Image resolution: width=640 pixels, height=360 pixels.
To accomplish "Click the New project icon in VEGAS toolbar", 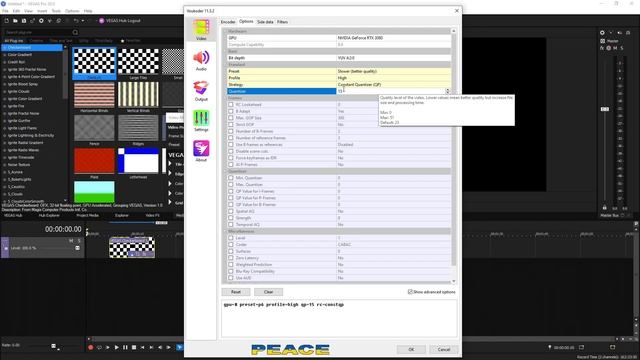I will (7, 21).
